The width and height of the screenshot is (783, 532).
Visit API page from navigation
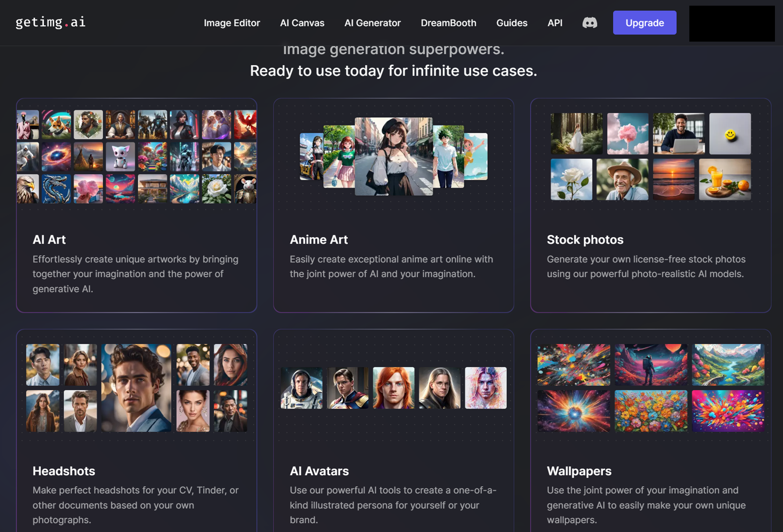point(555,23)
